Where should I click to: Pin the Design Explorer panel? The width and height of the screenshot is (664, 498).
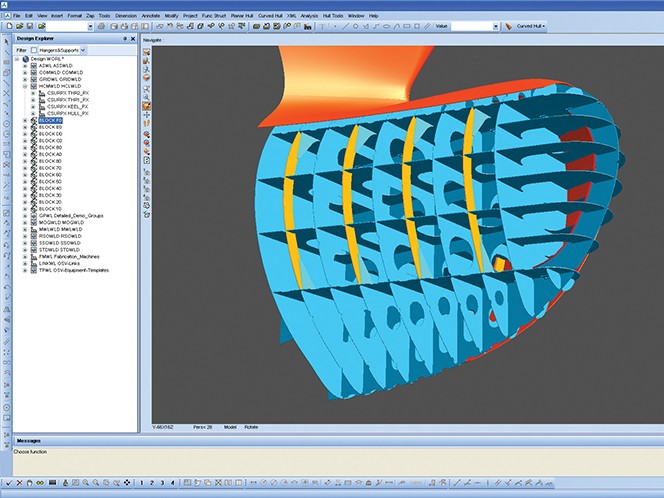(125, 38)
